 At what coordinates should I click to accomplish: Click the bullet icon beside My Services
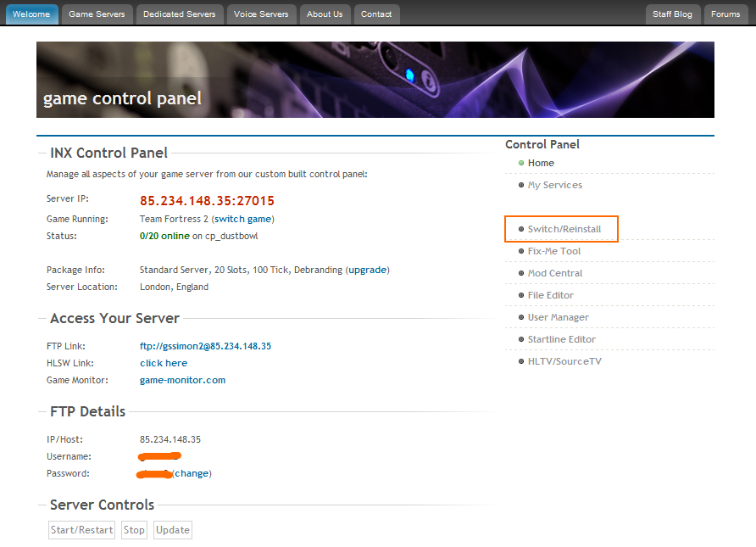coord(521,185)
